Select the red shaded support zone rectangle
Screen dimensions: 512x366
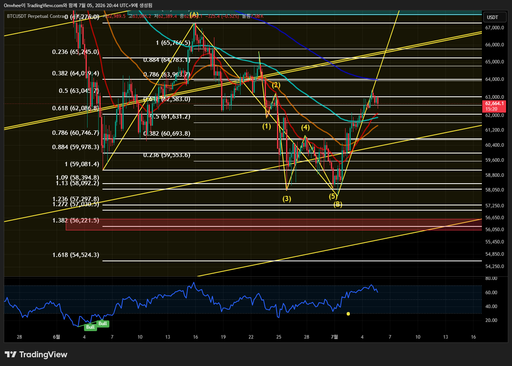tap(274, 225)
